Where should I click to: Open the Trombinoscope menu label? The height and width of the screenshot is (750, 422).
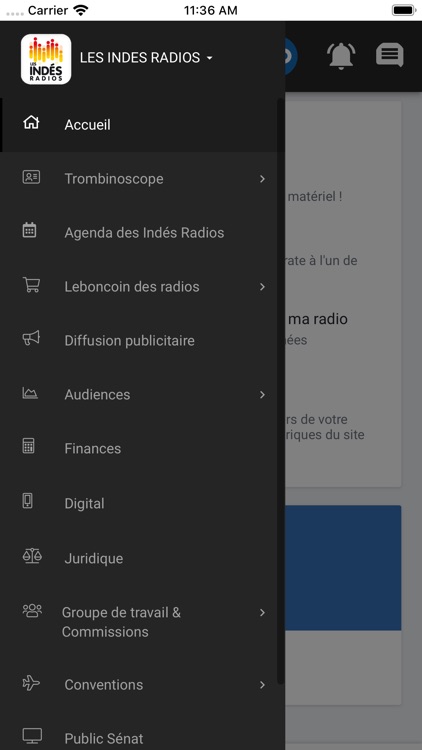[x=114, y=179]
